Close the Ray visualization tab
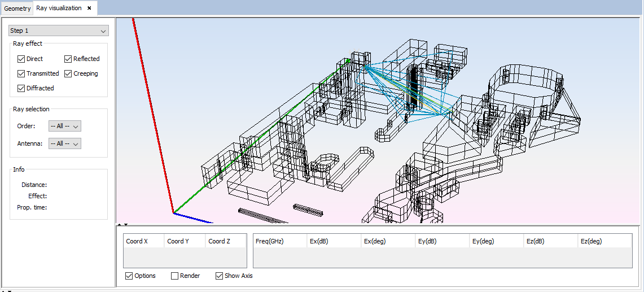644x292 pixels. (89, 8)
